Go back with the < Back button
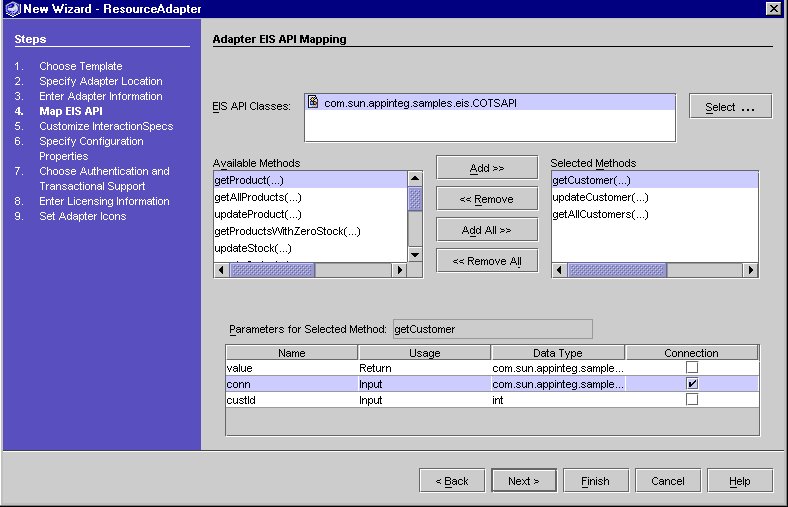788x507 pixels. click(452, 481)
